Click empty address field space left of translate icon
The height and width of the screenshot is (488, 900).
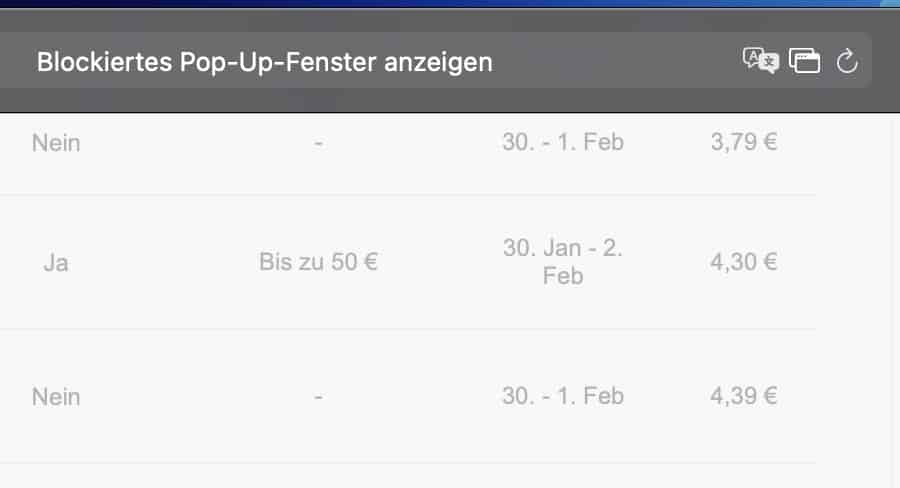click(x=620, y=62)
